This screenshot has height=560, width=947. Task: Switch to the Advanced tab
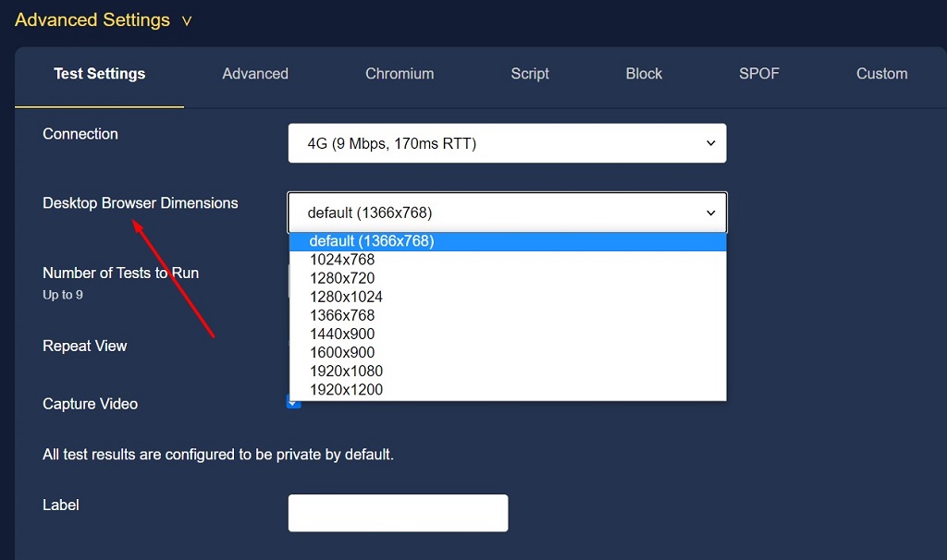point(254,74)
